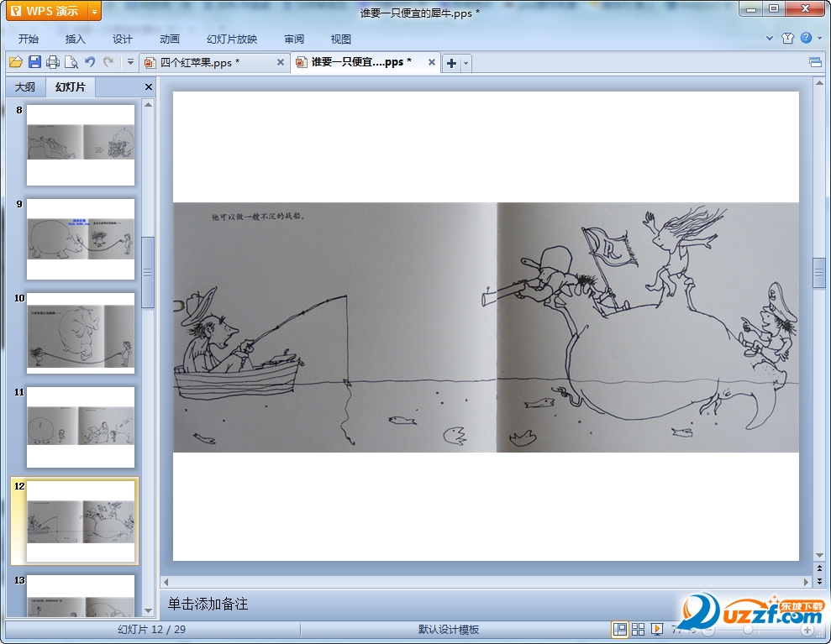Open the 视图 ribbon tab
This screenshot has width=831, height=644.
[x=341, y=39]
